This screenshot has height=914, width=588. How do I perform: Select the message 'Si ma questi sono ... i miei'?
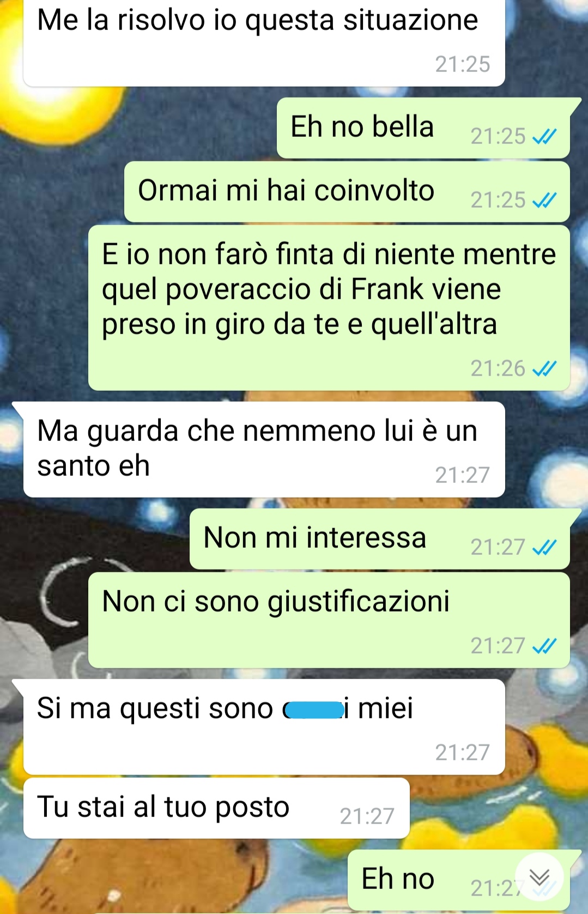(264, 727)
